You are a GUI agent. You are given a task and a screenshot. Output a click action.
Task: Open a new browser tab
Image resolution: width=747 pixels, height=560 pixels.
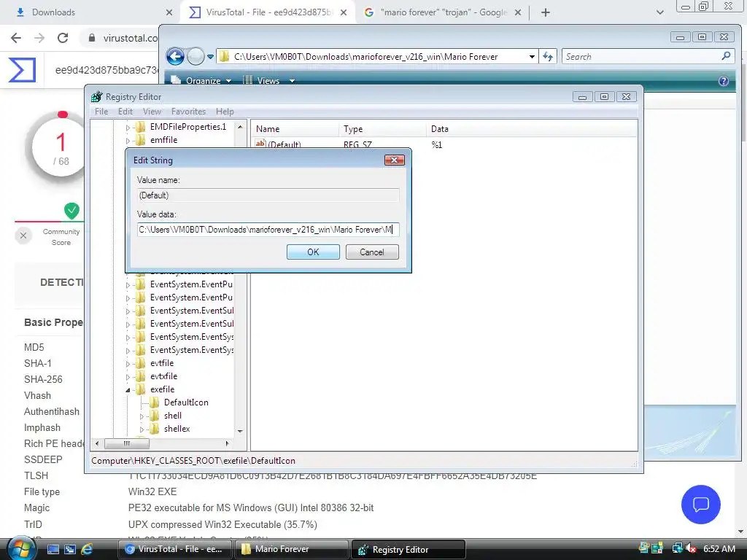tap(546, 12)
